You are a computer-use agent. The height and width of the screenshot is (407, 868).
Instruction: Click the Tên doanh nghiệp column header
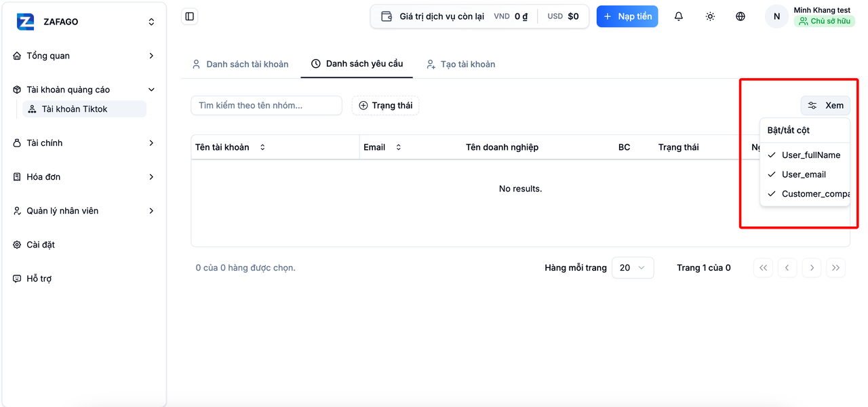point(502,147)
